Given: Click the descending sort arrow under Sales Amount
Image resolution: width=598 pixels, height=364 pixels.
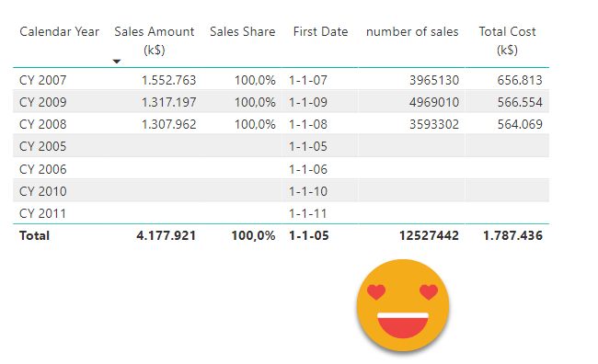Looking at the screenshot, I should pyautogui.click(x=117, y=62).
